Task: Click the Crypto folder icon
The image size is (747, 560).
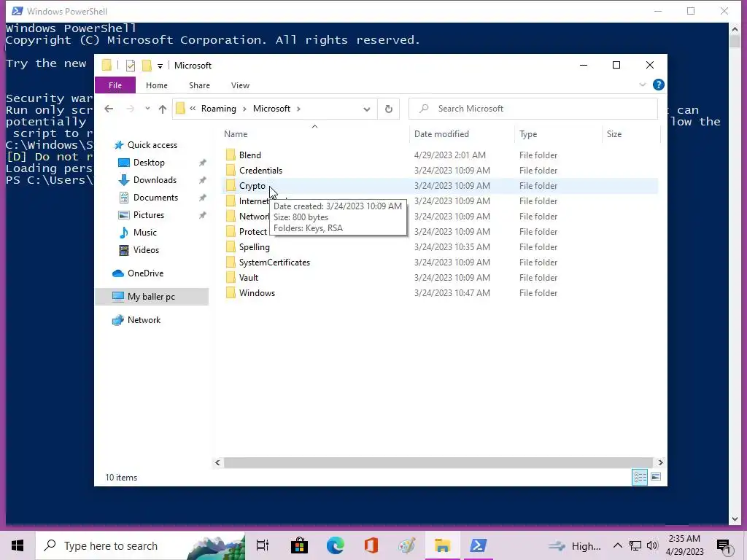Action: (231, 185)
